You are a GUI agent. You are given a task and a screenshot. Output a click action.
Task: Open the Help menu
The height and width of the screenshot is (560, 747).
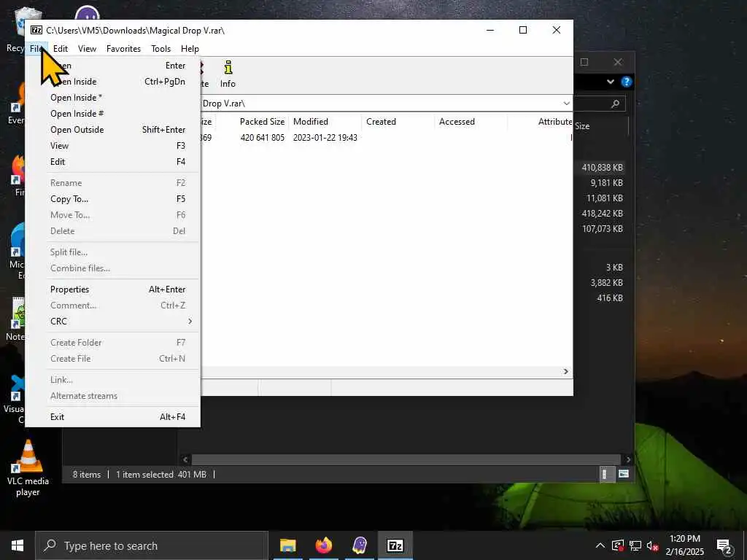[190, 49]
